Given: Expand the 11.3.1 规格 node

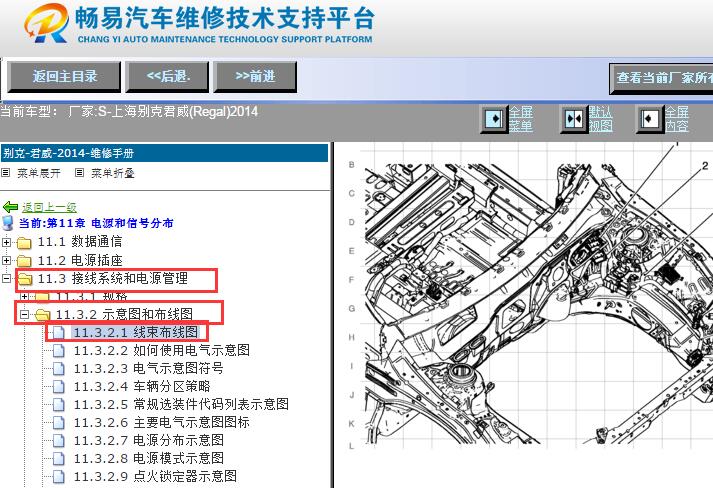Looking at the screenshot, I should 24,297.
